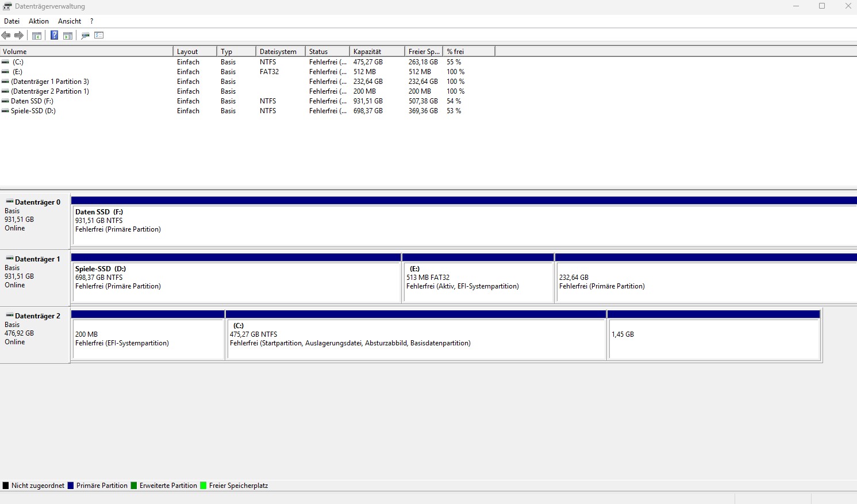Image resolution: width=857 pixels, height=504 pixels.
Task: Click the dark green Erweiterte Partition legend swatch
Action: coord(134,486)
